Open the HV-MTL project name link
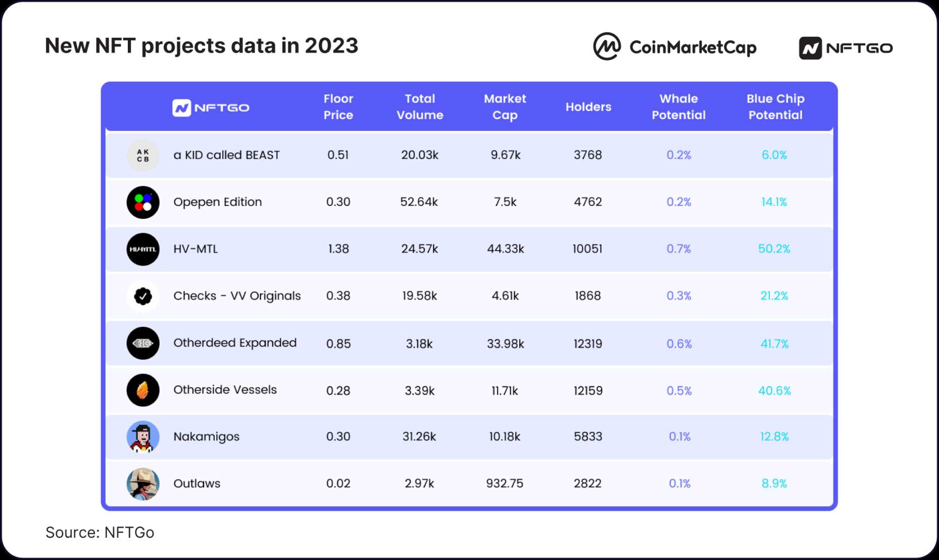 pyautogui.click(x=195, y=249)
